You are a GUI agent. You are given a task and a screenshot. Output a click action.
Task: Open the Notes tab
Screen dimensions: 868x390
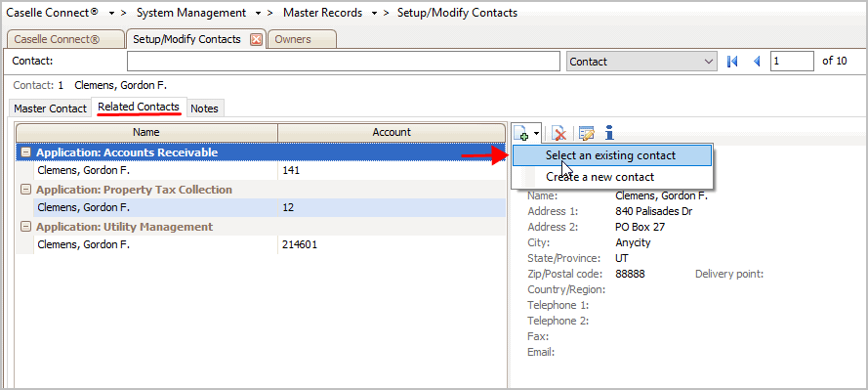204,108
